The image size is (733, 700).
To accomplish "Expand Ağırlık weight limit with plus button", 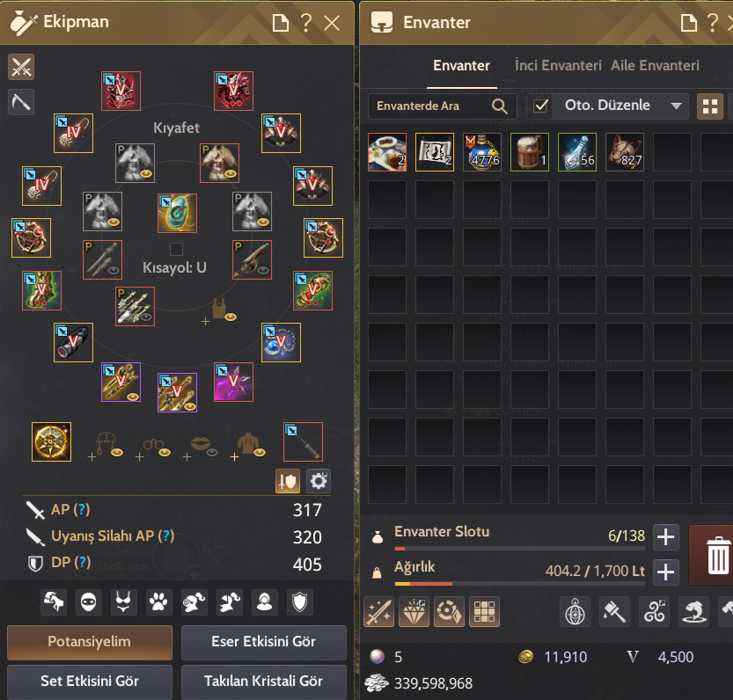I will click(665, 572).
